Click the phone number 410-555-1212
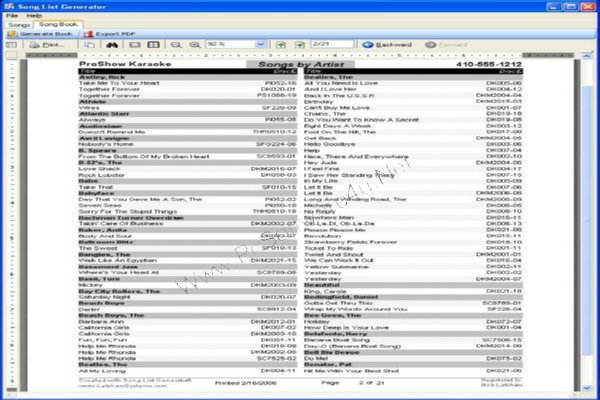600x400 pixels. point(489,64)
